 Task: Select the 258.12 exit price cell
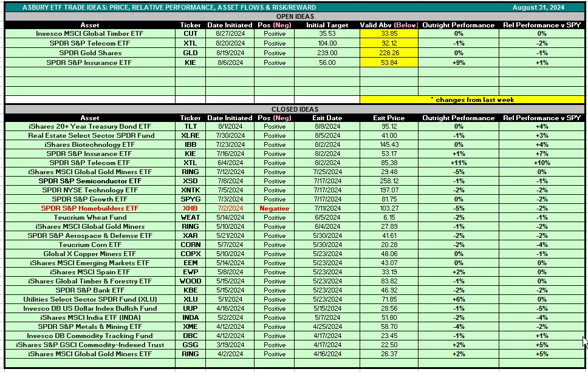[390, 181]
